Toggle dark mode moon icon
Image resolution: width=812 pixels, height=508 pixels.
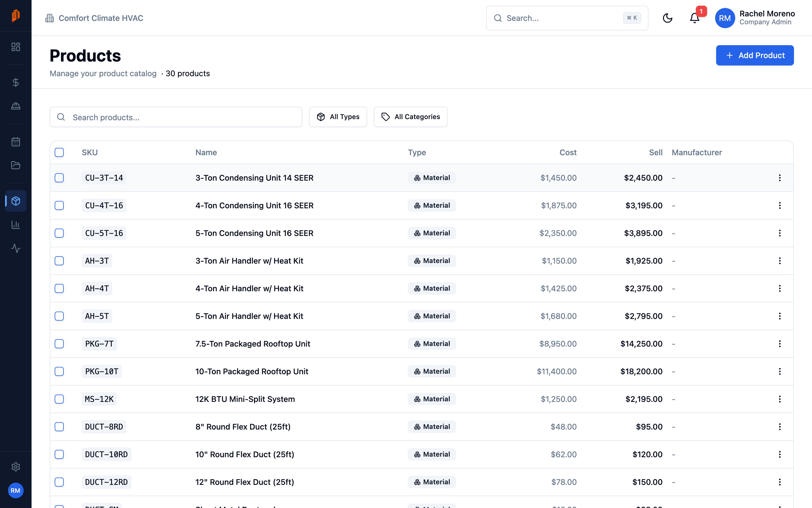[x=668, y=18]
